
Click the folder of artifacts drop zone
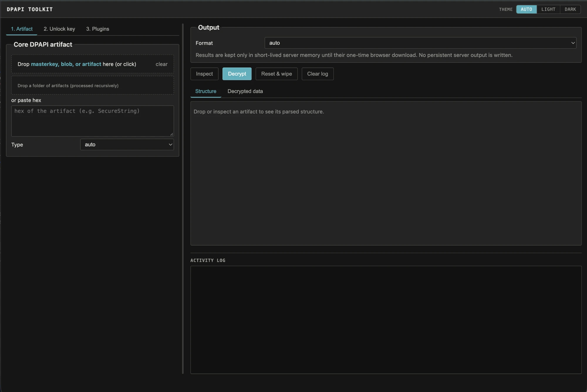(x=92, y=85)
